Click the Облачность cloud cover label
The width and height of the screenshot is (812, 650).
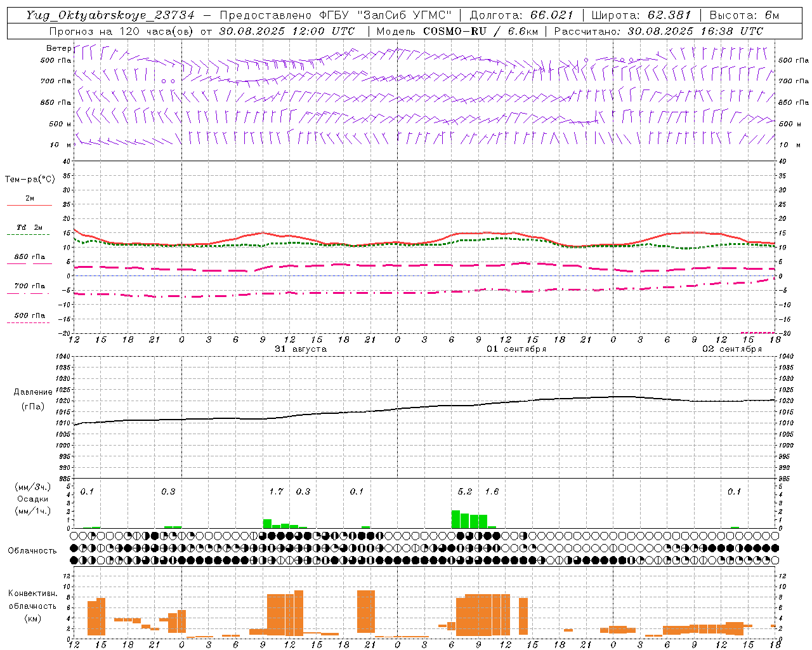[32, 551]
